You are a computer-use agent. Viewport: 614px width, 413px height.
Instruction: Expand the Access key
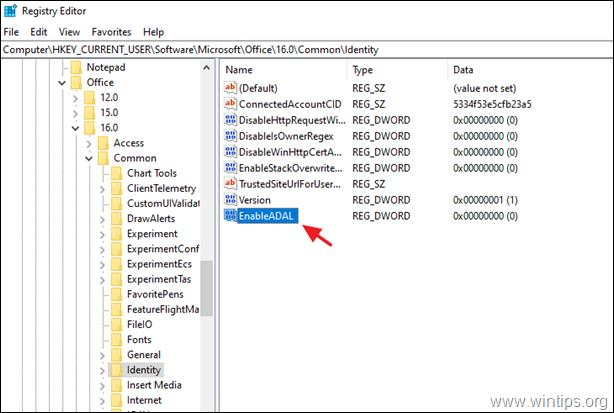click(89, 144)
